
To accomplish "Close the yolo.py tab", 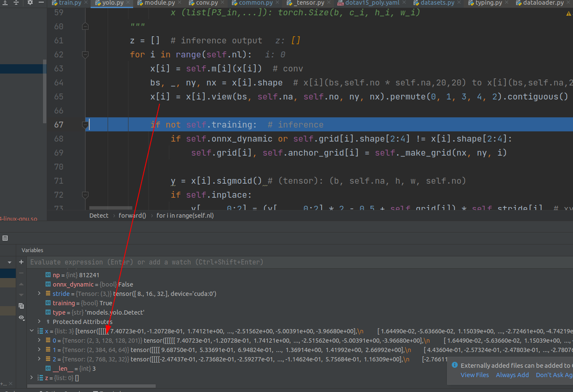I will tap(127, 3).
